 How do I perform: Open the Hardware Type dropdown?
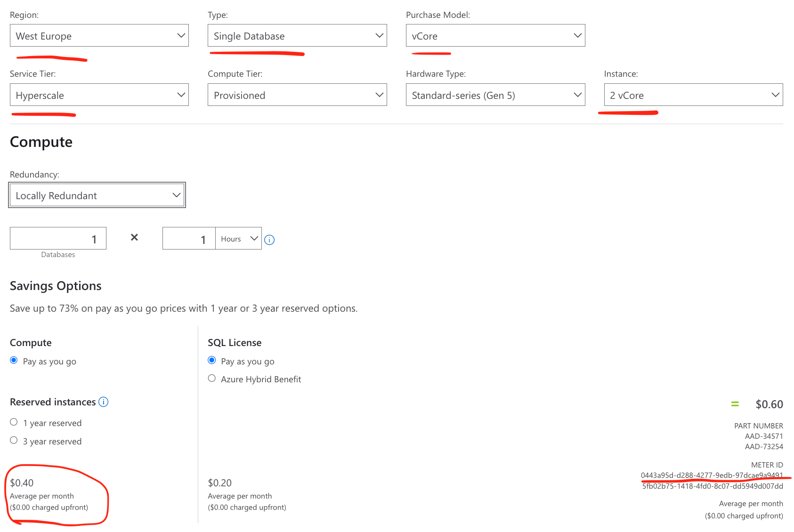point(495,95)
